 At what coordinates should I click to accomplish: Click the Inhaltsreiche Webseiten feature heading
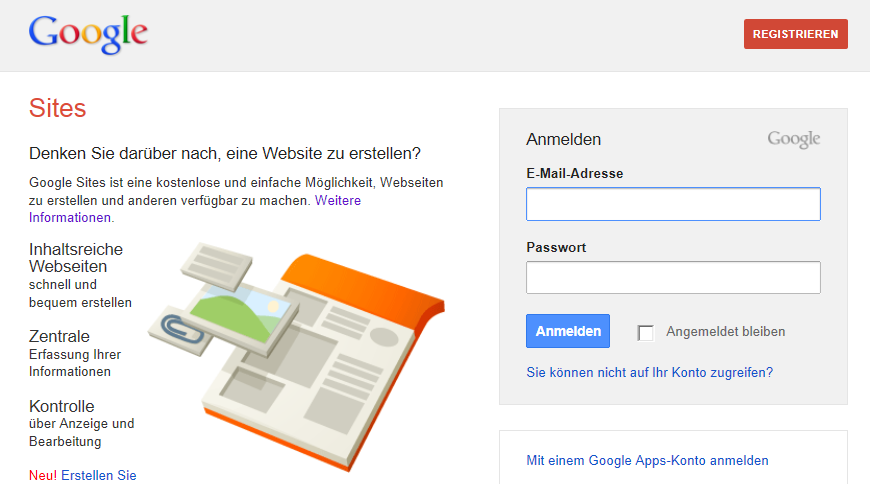[76, 258]
